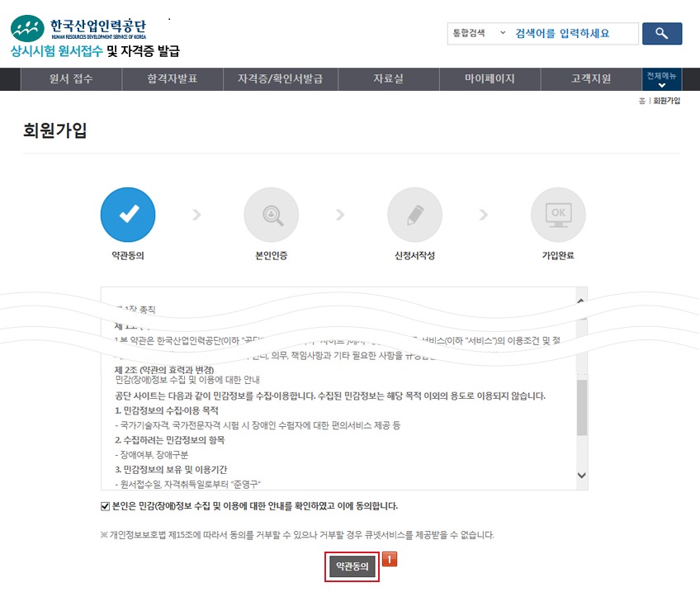Open the 합격자발표 menu
This screenshot has height=597, width=700.
point(173,79)
